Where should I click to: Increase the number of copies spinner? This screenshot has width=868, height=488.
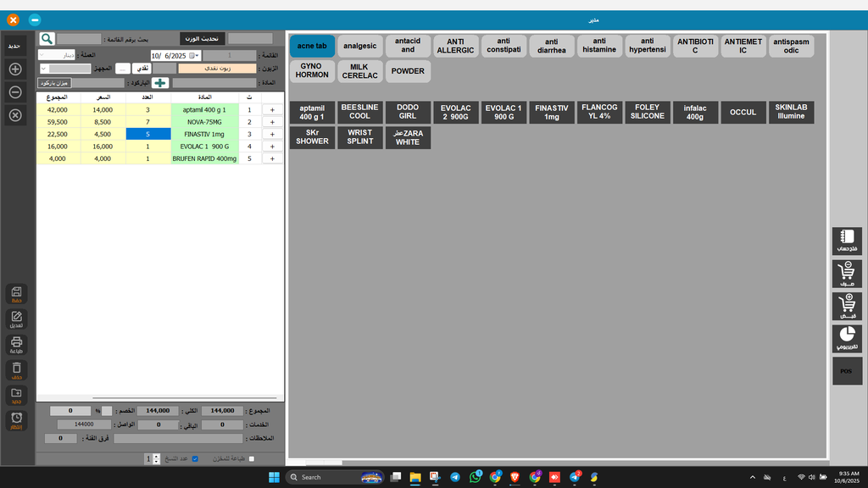point(156,456)
